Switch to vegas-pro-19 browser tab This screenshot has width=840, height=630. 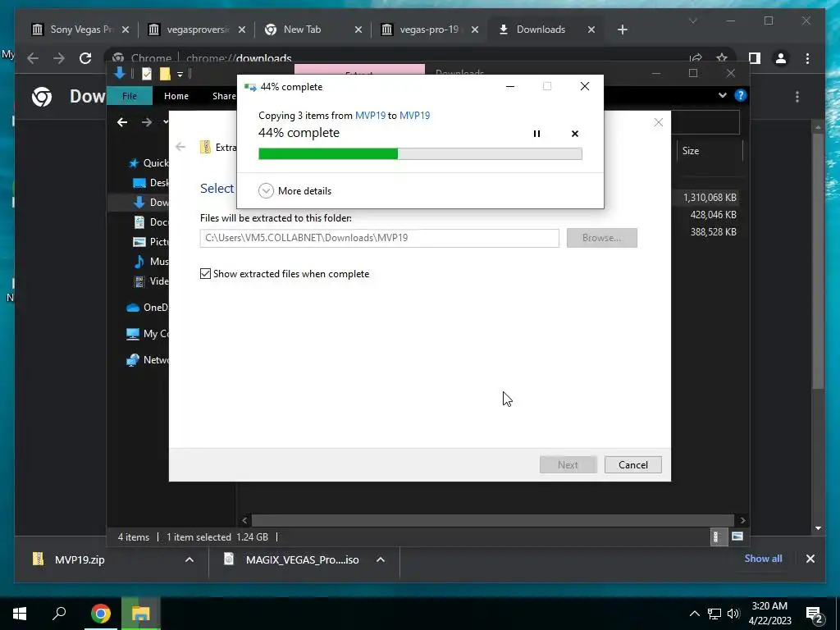(430, 30)
